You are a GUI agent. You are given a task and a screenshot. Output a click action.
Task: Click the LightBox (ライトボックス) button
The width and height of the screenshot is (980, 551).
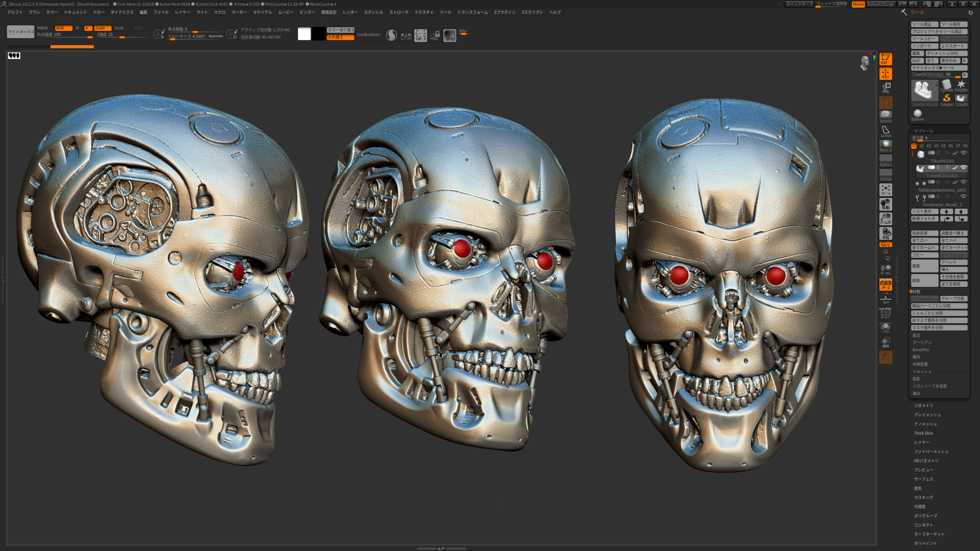tap(20, 32)
